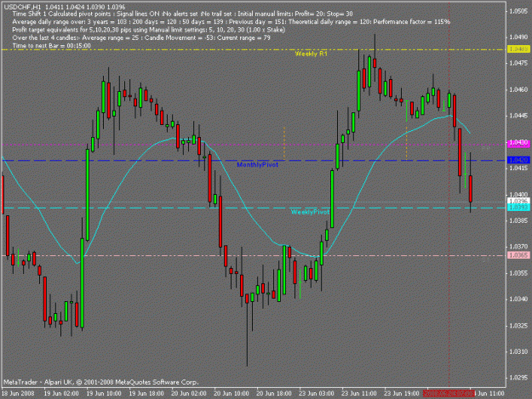Select the 'WeeklyPivot' label
532x399 pixels.
point(310,212)
